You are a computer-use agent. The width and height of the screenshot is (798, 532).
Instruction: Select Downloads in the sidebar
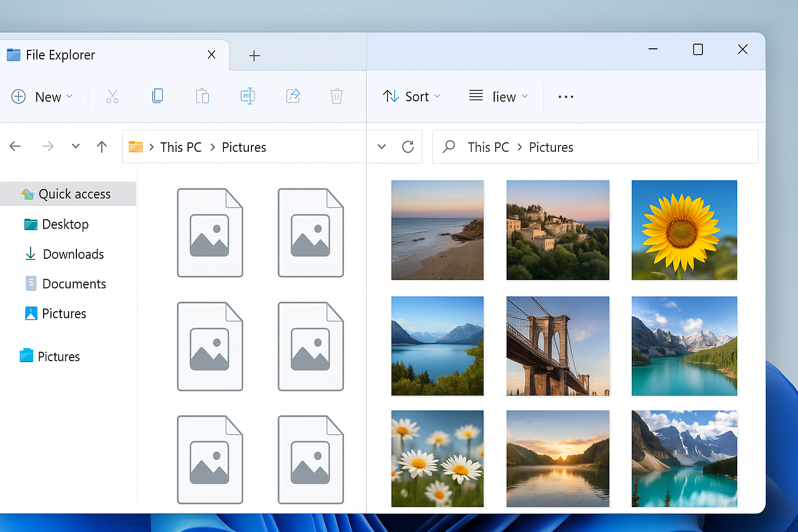(x=73, y=254)
